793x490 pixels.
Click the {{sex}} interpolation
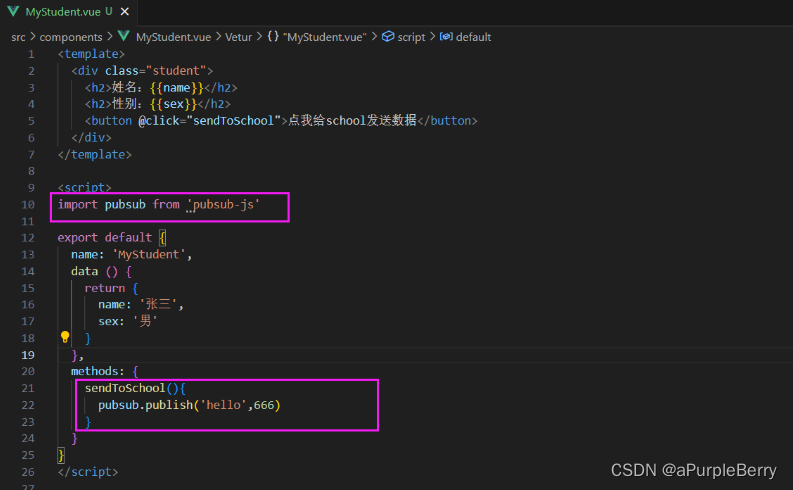tap(173, 104)
